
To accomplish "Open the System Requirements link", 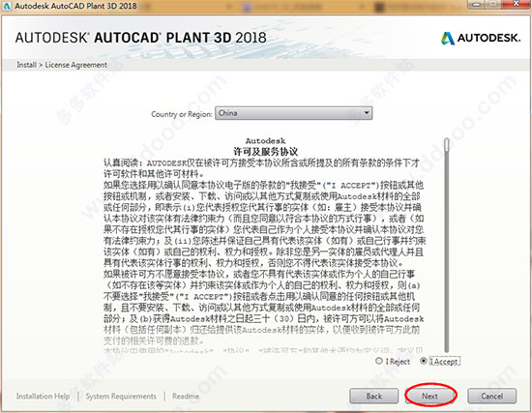I will point(121,396).
